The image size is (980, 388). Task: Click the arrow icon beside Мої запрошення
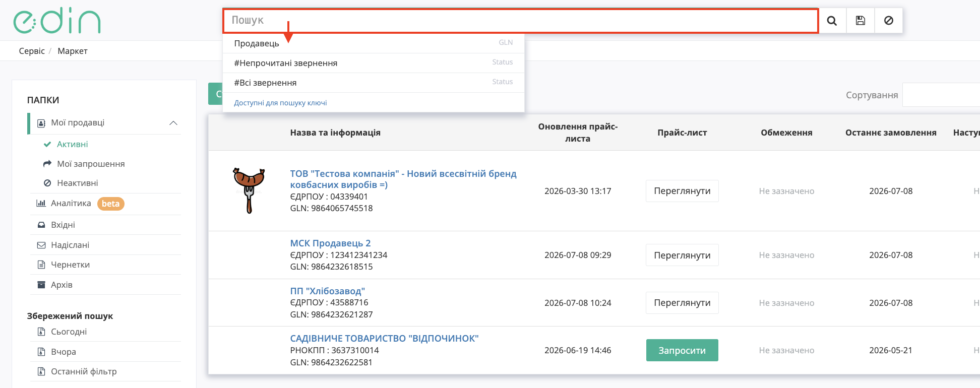[47, 164]
